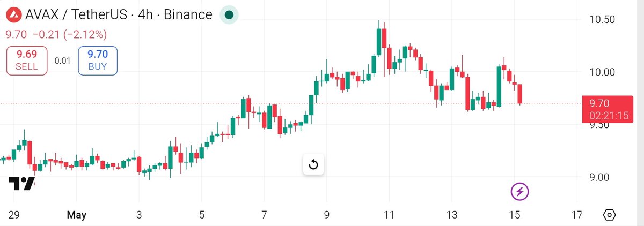Screen dimensions: 644x226
Task: Click the BUY 9.70 button
Action: [98, 60]
